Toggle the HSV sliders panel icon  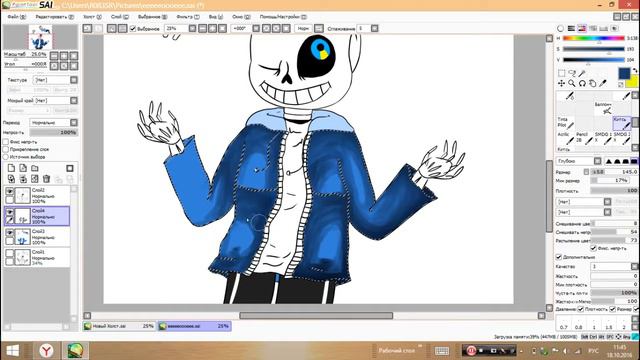pos(582,28)
